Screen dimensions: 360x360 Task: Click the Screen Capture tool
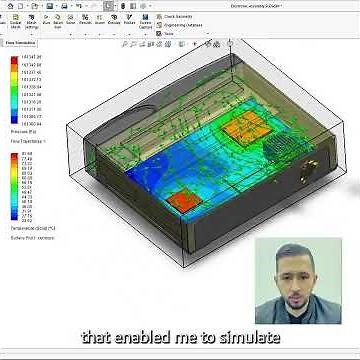click(145, 22)
